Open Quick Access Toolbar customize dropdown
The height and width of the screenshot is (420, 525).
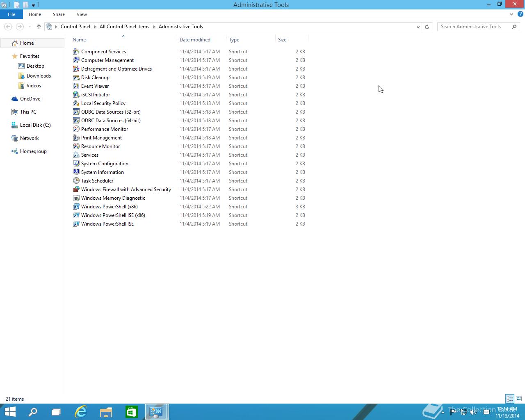click(33, 5)
